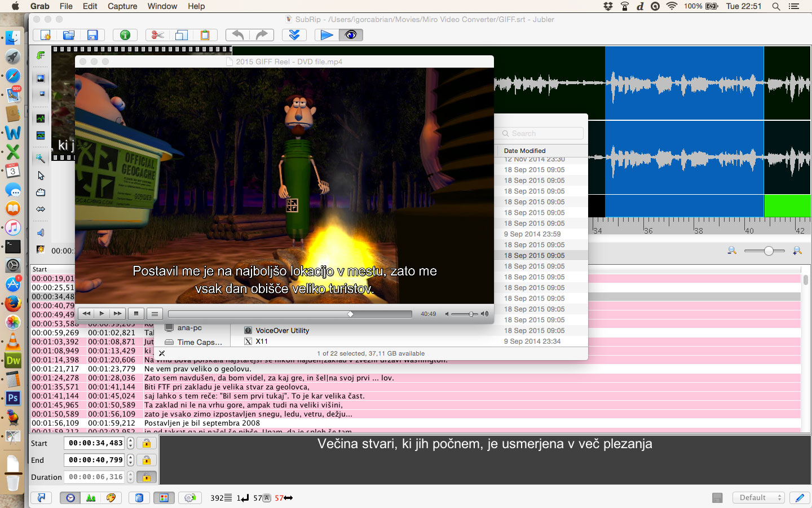Click the blue curved arrow button at bottom left
Image resolution: width=812 pixels, height=508 pixels.
coord(41,498)
